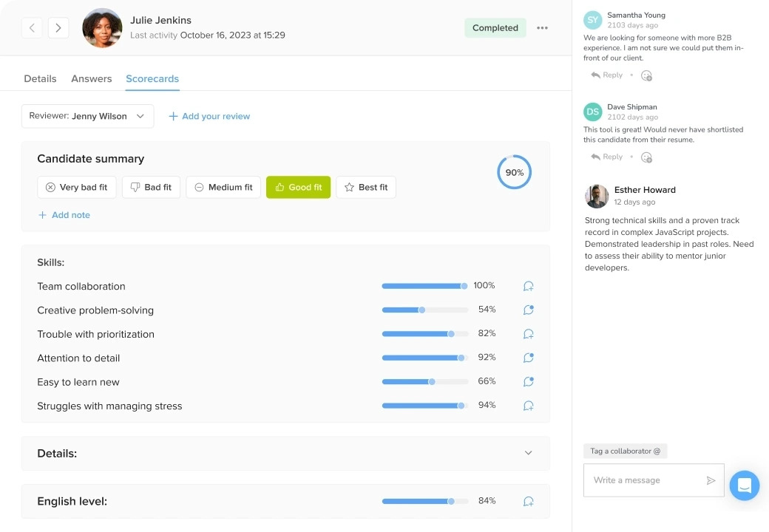Click the Skills: section label
The width and height of the screenshot is (769, 532).
point(51,262)
